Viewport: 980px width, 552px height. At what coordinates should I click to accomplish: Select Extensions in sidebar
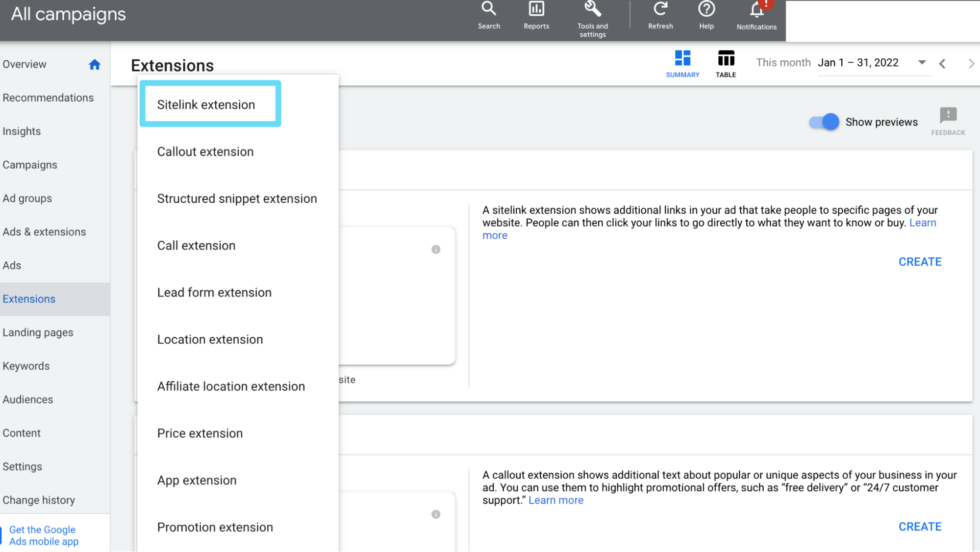coord(55,299)
